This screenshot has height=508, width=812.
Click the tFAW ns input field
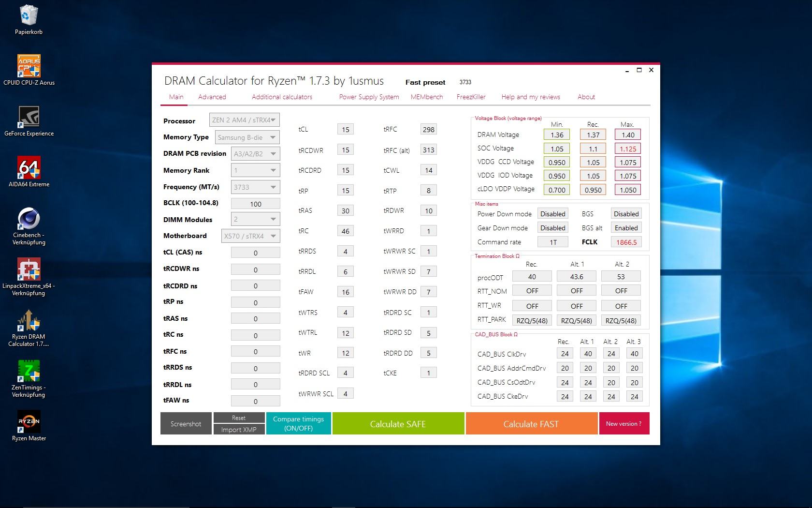(256, 401)
